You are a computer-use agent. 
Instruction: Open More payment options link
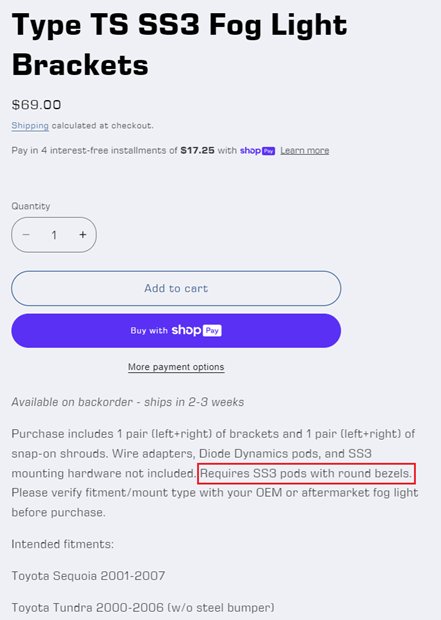(176, 367)
